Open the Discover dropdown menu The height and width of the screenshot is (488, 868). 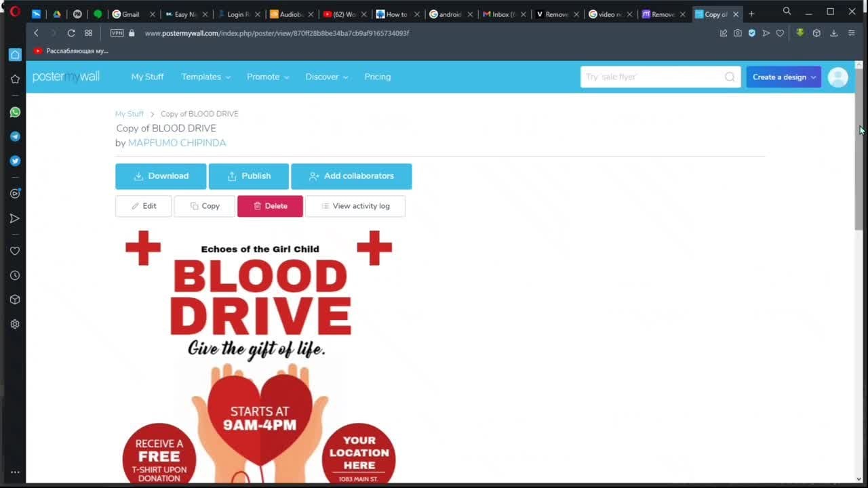coord(326,77)
